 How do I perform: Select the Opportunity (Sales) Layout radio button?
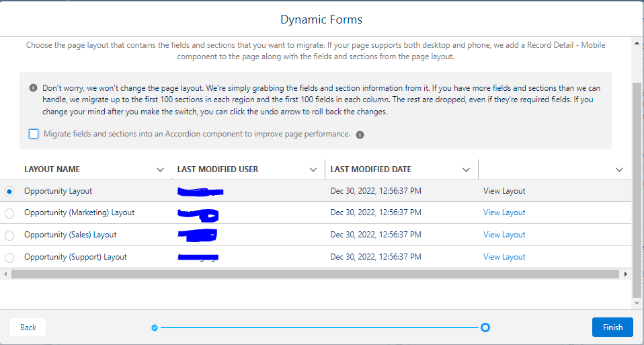pyautogui.click(x=9, y=235)
